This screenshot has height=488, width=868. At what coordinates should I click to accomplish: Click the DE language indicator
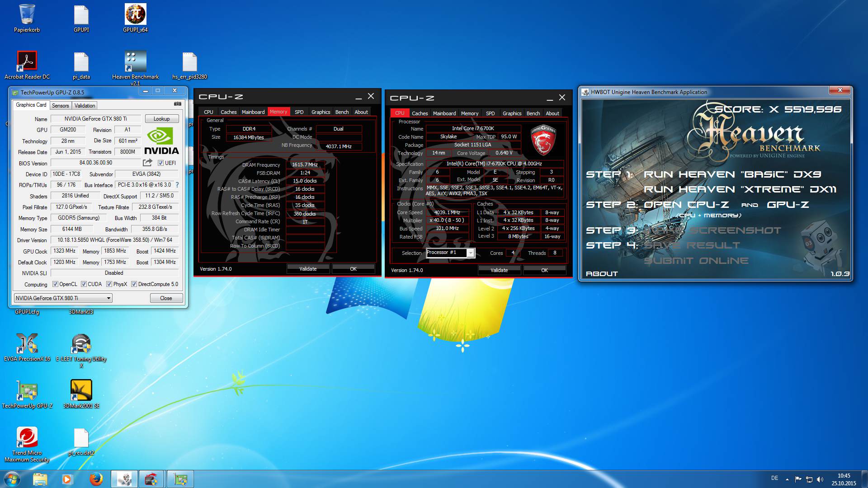[x=774, y=478]
